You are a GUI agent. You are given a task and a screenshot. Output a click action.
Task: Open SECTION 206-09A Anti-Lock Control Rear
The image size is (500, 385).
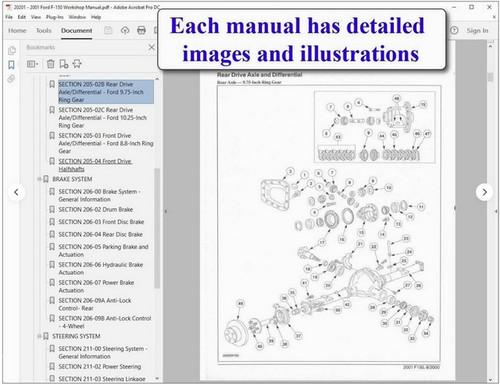tap(95, 304)
